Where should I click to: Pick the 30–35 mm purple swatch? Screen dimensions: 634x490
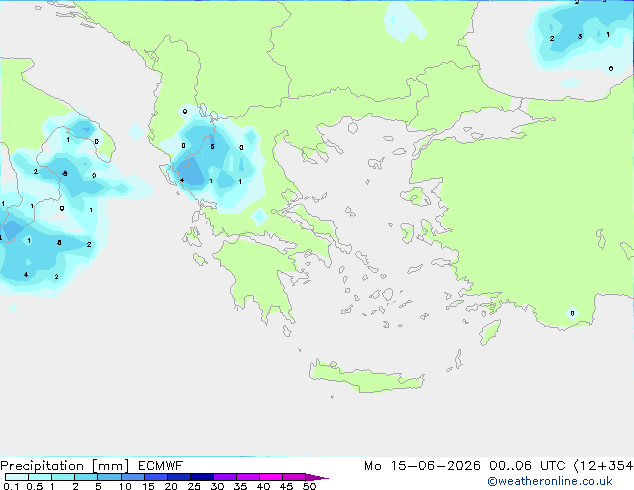(x=224, y=477)
